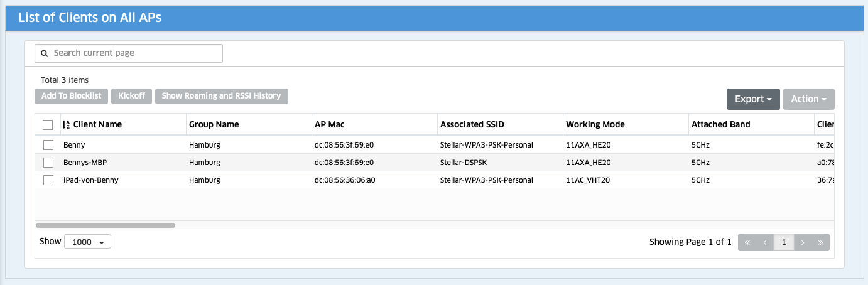The height and width of the screenshot is (285, 868).
Task: Toggle the select-all header checkbox
Action: [x=48, y=124]
